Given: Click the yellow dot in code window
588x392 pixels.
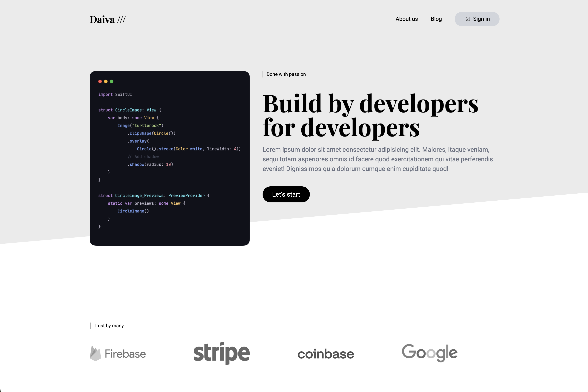Looking at the screenshot, I should [106, 81].
